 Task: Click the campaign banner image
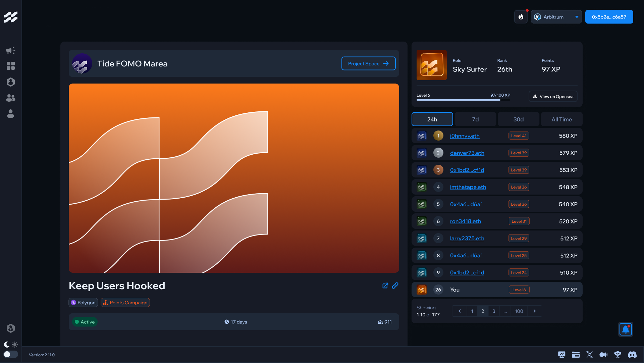click(x=234, y=178)
